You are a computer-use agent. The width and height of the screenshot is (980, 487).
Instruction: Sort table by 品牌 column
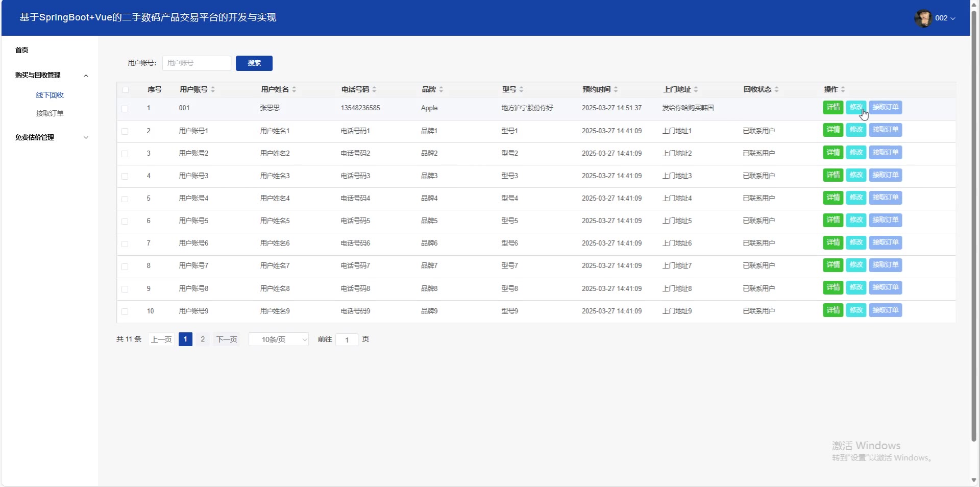[x=441, y=89]
